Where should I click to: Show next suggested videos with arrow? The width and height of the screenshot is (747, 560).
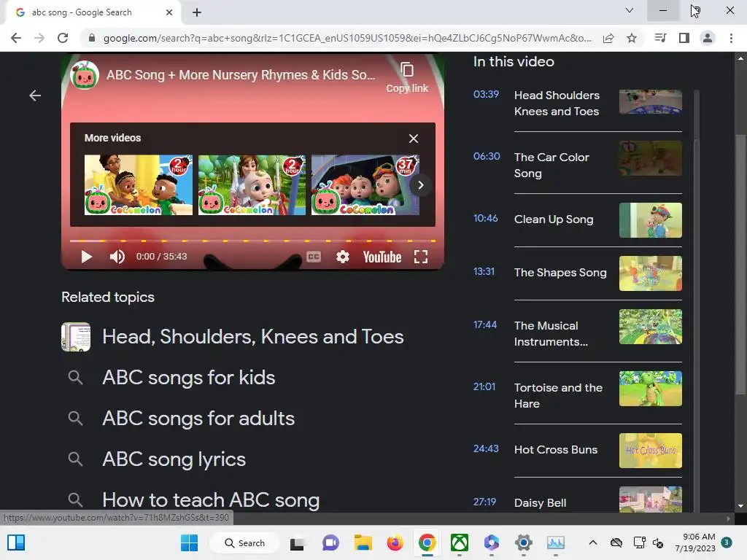tap(420, 185)
